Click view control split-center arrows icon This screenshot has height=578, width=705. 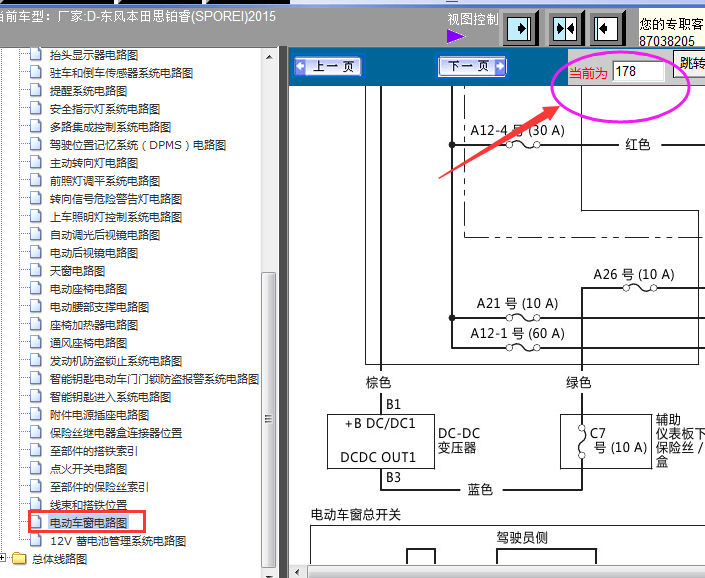(x=565, y=28)
